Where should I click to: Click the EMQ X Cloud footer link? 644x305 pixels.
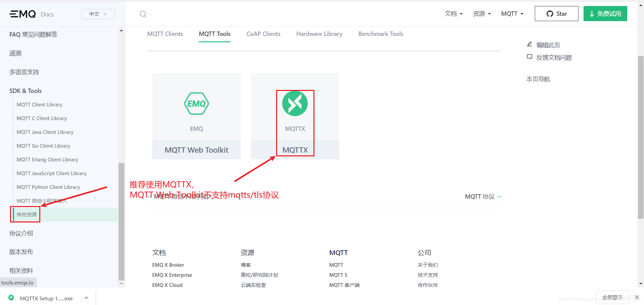(x=167, y=285)
